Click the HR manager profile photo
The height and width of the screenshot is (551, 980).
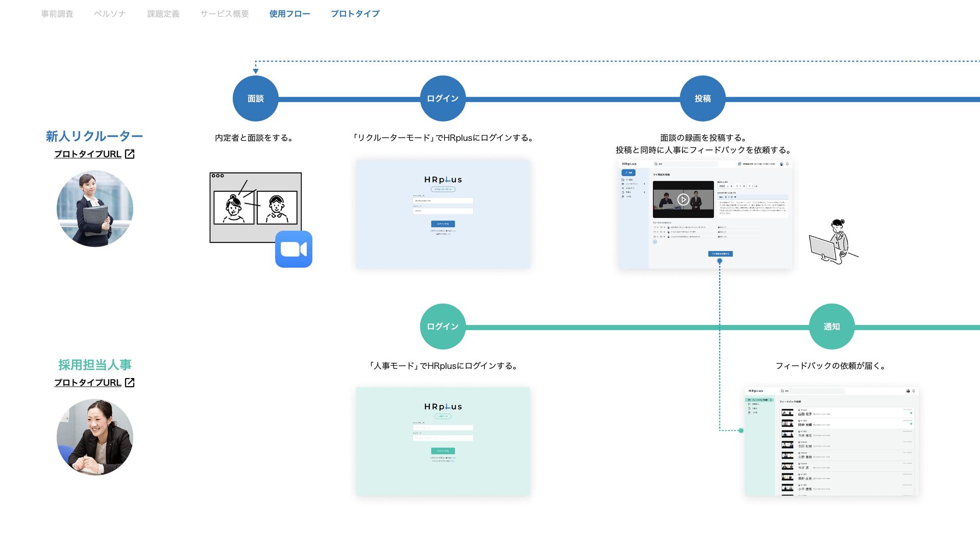point(95,437)
